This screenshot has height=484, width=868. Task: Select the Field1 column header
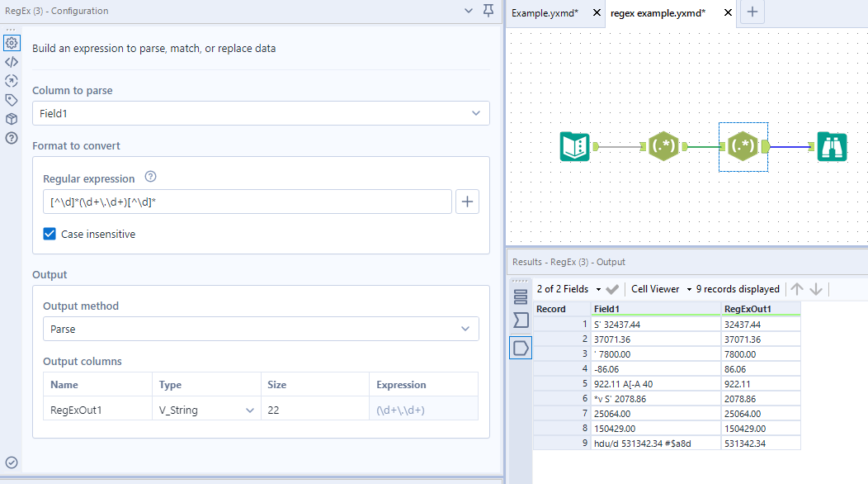tap(655, 309)
